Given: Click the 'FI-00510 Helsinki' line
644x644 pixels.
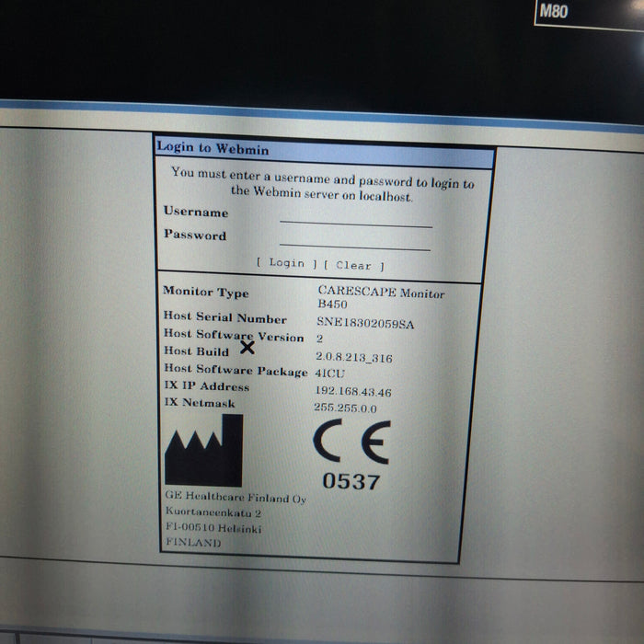Looking at the screenshot, I should click(x=213, y=527).
